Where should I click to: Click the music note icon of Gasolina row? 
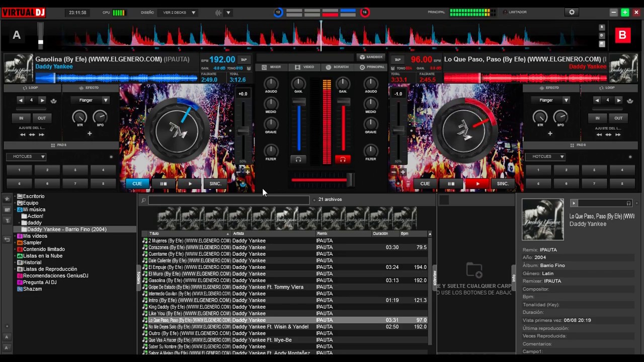[x=145, y=280]
